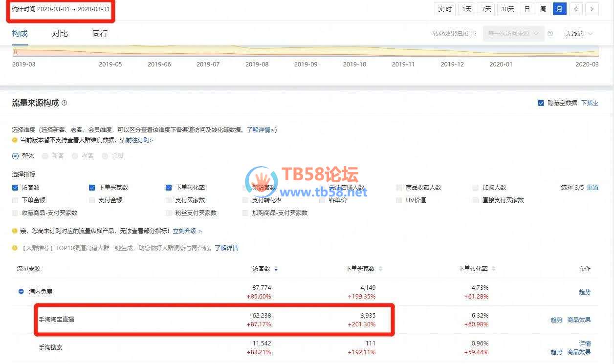Click the 前往订购> link

point(139,140)
